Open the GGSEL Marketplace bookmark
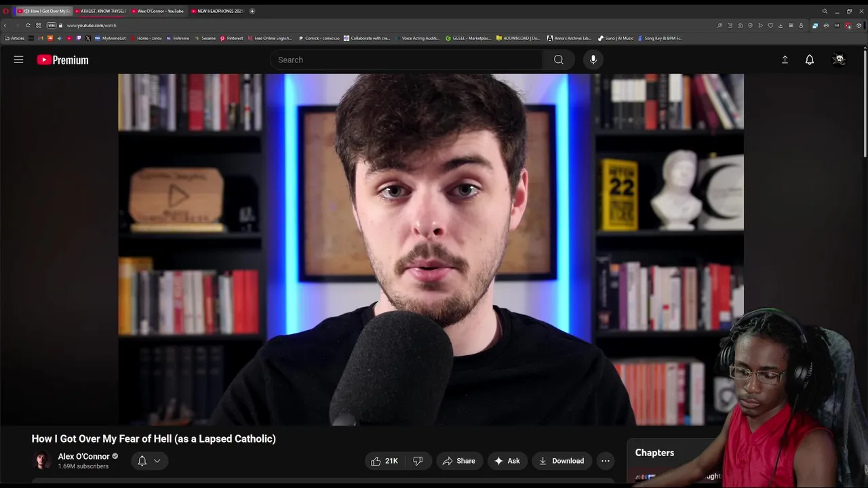868x488 pixels. (469, 38)
